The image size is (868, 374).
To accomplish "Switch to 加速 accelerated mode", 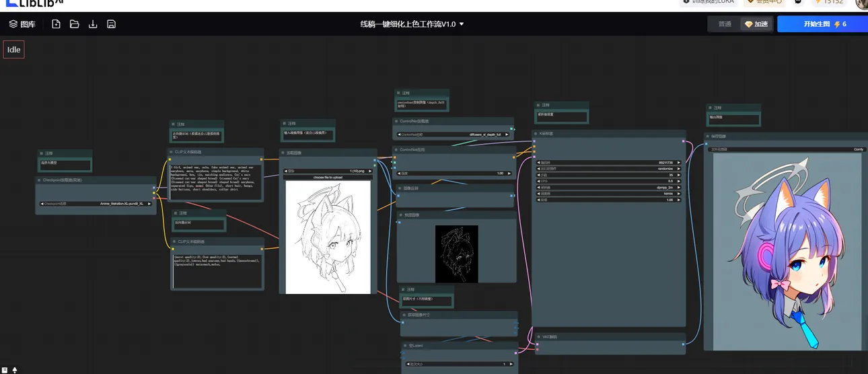I will (x=756, y=24).
